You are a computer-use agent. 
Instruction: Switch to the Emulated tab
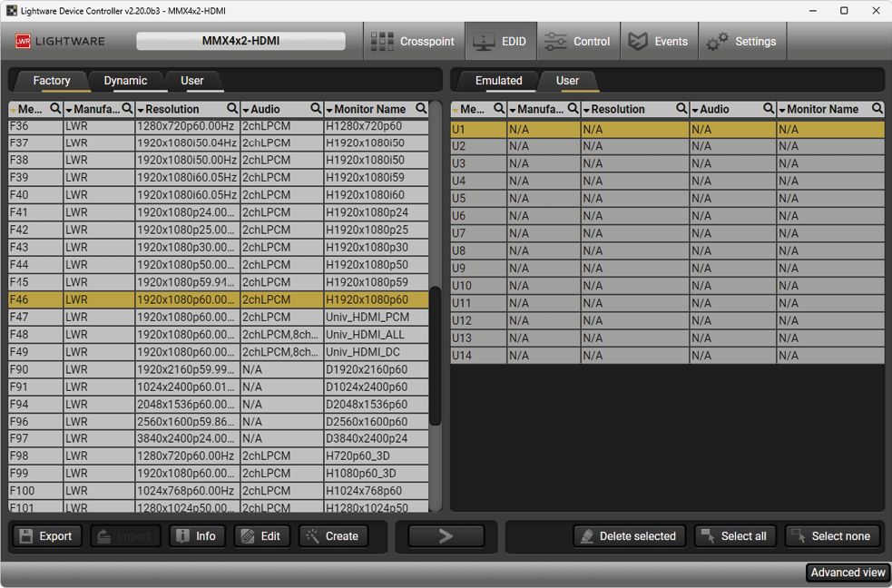tap(498, 81)
